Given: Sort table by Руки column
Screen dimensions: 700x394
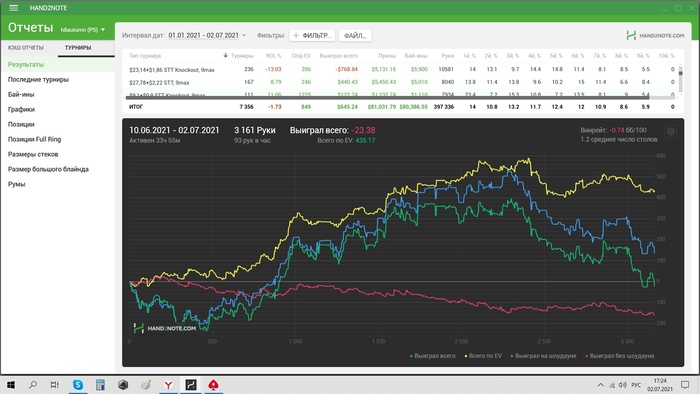Looking at the screenshot, I should pyautogui.click(x=447, y=56).
